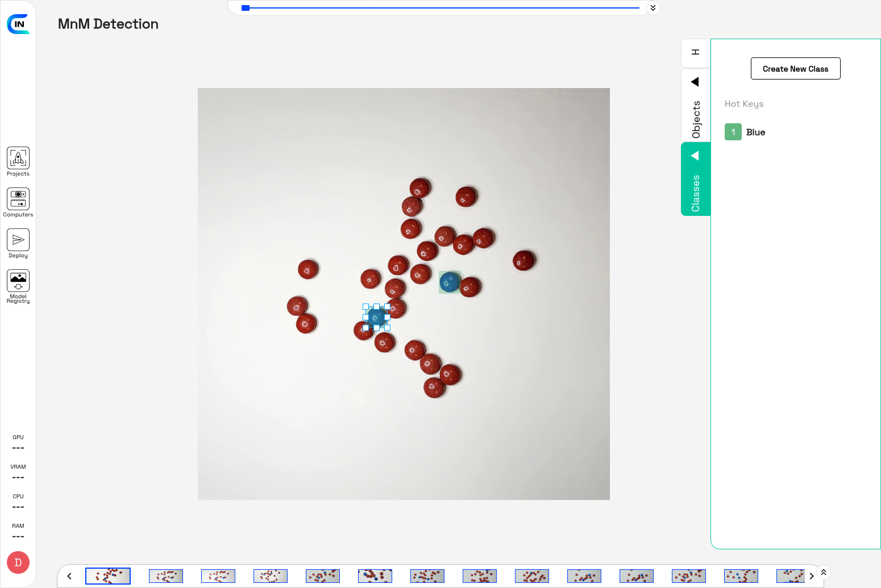881x588 pixels.
Task: Click the Create New Class button
Action: [795, 69]
